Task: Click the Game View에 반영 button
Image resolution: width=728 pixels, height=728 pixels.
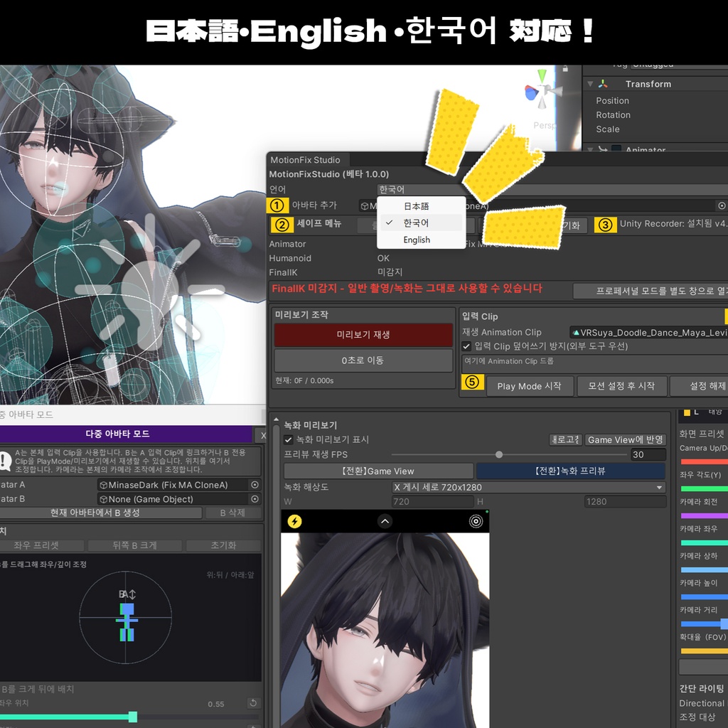Action: click(626, 439)
